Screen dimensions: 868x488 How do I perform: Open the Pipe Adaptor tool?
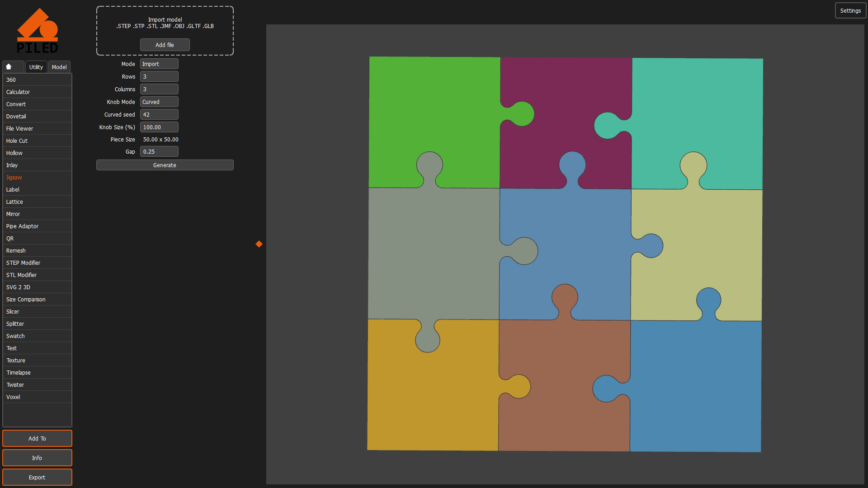point(37,226)
